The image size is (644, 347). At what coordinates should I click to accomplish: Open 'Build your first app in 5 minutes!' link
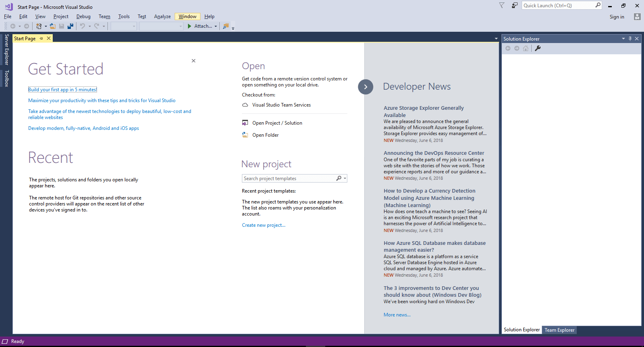[x=62, y=90]
